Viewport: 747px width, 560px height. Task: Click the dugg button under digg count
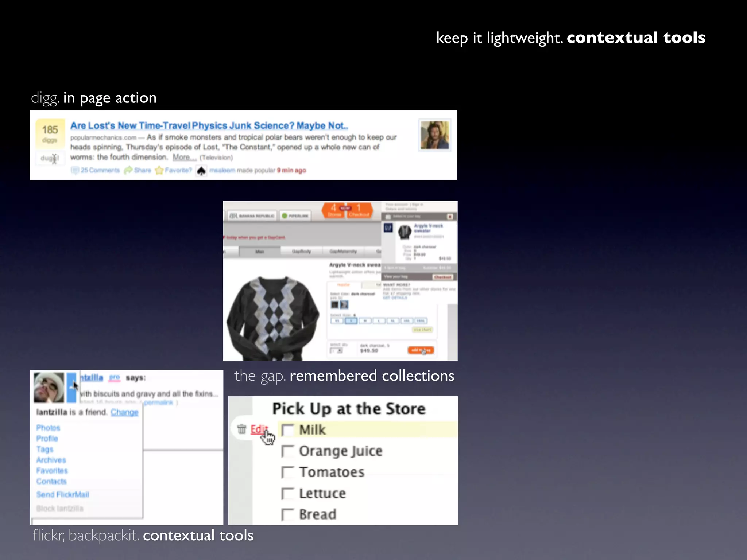point(50,158)
